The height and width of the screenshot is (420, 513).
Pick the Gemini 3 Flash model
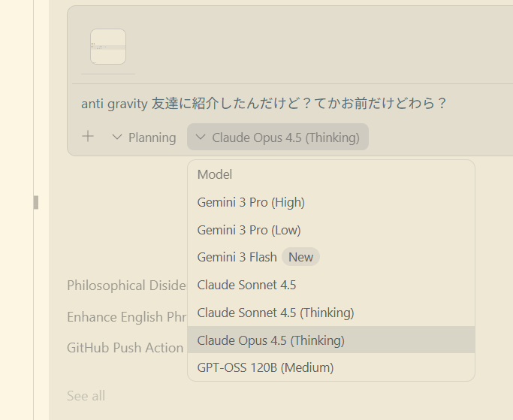(x=237, y=257)
